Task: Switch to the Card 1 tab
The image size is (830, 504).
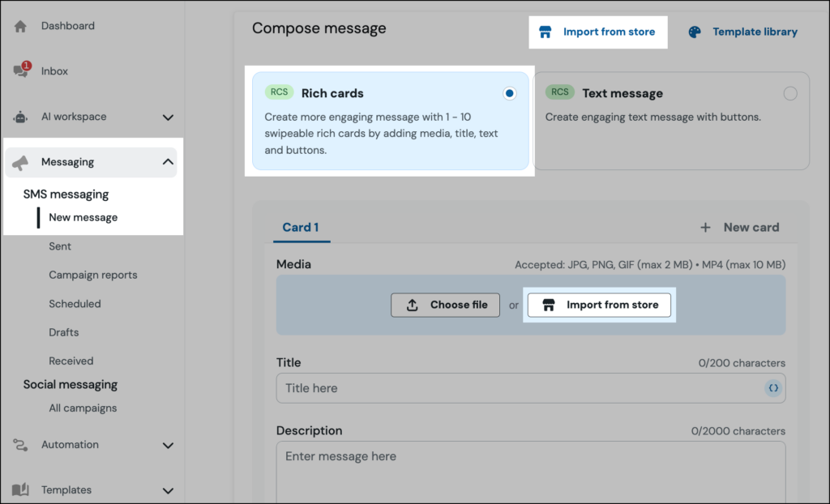Action: [x=300, y=228]
